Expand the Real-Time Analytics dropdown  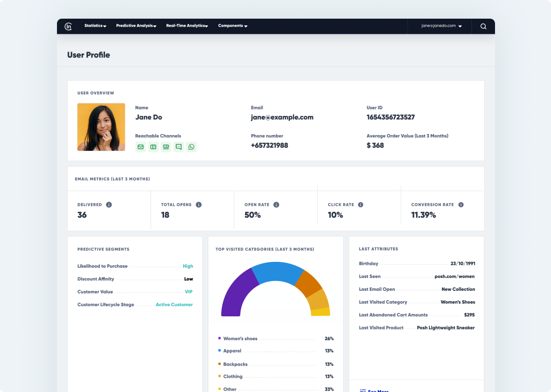pyautogui.click(x=187, y=26)
